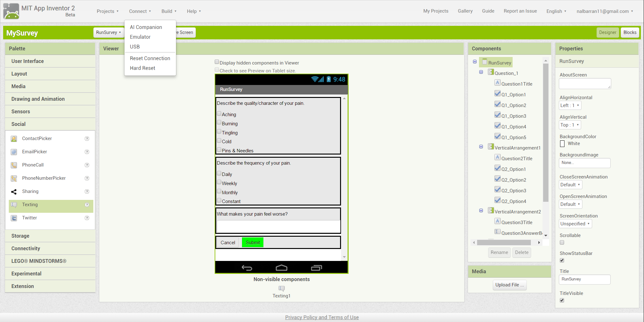
Task: Open help for ContactPicker
Action: click(x=87, y=139)
